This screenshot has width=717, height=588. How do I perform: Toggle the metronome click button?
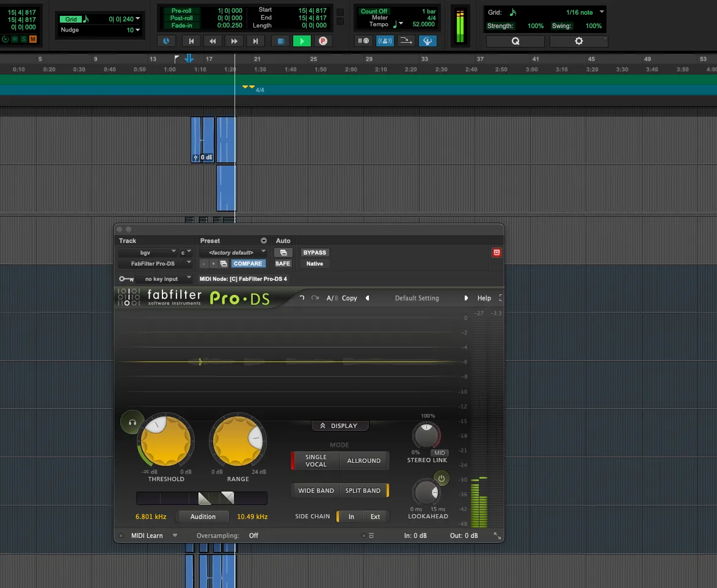pyautogui.click(x=385, y=41)
